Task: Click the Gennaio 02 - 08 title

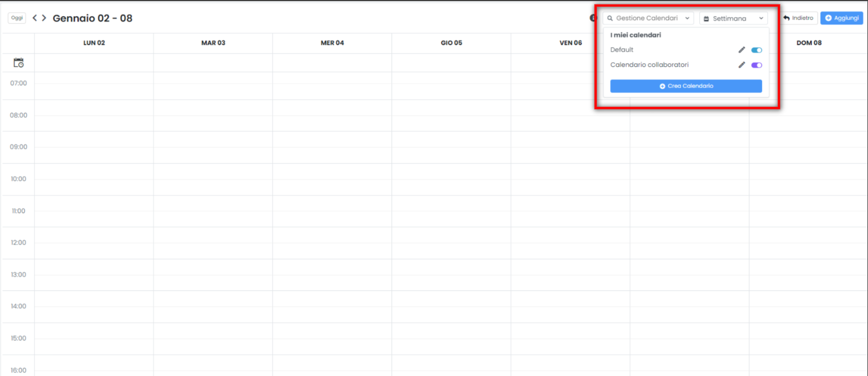Action: point(93,18)
